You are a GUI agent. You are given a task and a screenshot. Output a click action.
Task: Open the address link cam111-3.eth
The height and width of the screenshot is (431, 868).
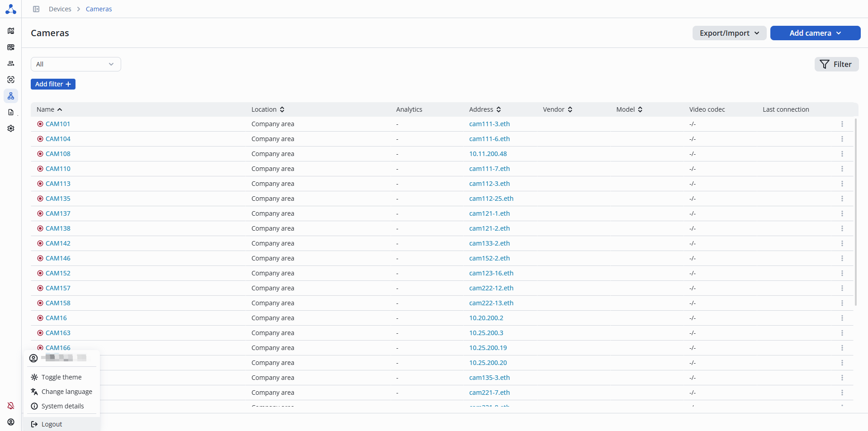click(x=490, y=124)
